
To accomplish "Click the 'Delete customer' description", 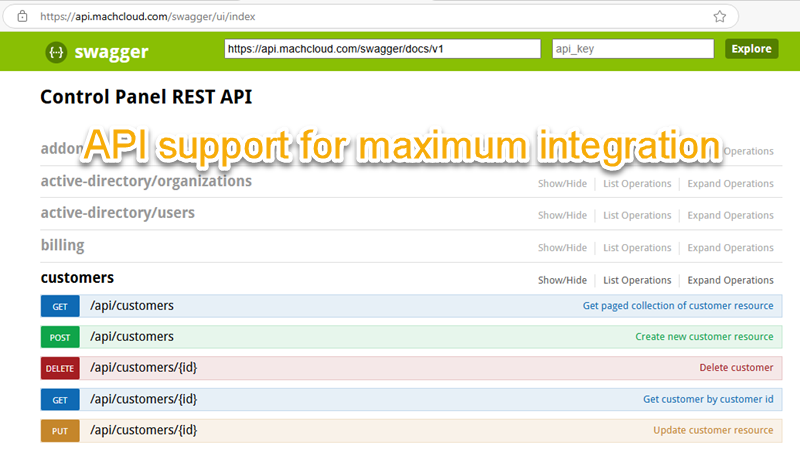I will [x=736, y=368].
